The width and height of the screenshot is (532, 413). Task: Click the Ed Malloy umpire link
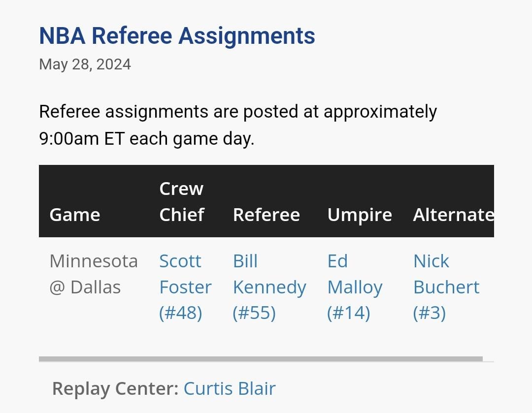pos(354,274)
